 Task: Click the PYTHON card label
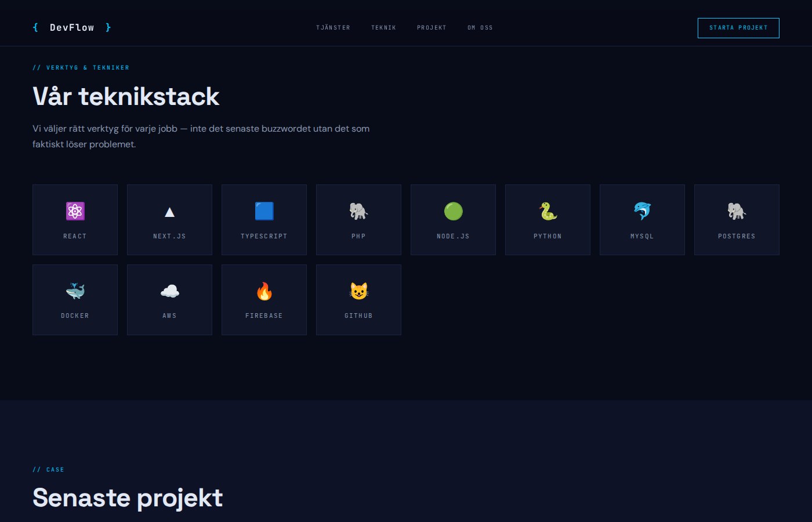pos(548,236)
